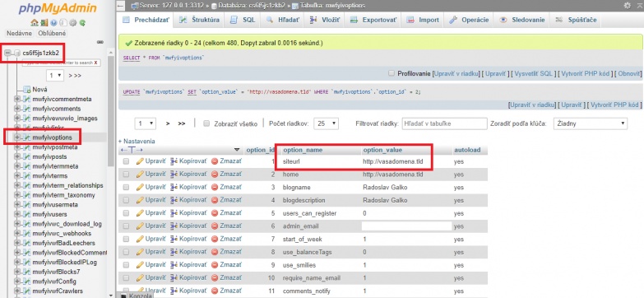Click the Nedávne button
This screenshot has height=298, width=644.
point(19,33)
